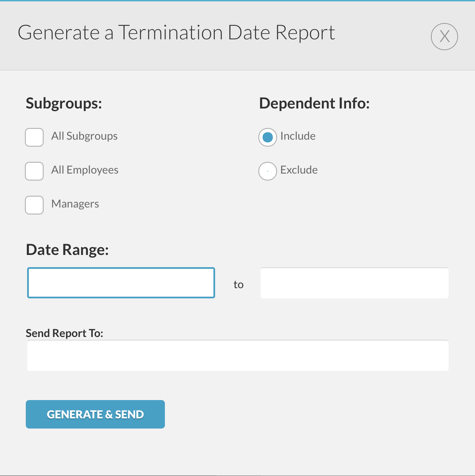This screenshot has width=475, height=476.
Task: Click the 'All Employees' label text
Action: [85, 170]
